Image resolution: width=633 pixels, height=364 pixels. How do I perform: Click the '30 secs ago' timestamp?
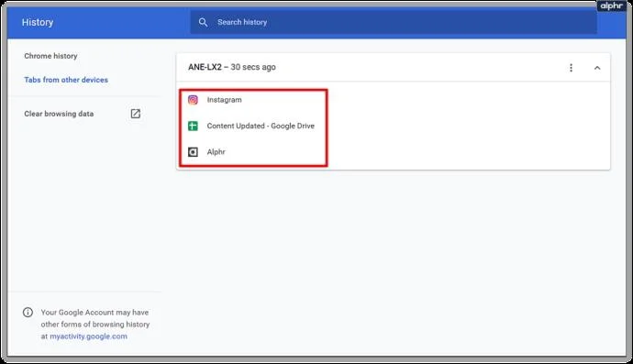pyautogui.click(x=253, y=68)
